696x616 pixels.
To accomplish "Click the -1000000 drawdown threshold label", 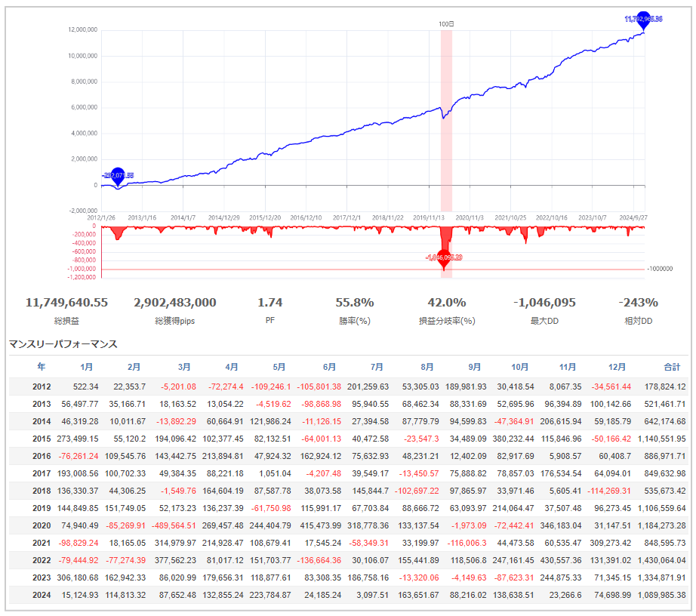I will [661, 269].
